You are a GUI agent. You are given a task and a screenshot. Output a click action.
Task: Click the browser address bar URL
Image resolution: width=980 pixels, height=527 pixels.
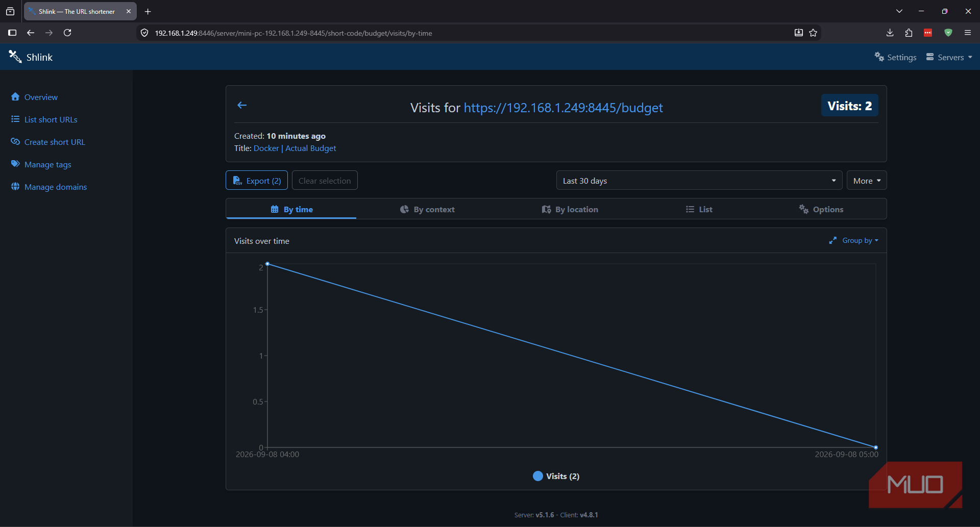pyautogui.click(x=293, y=33)
